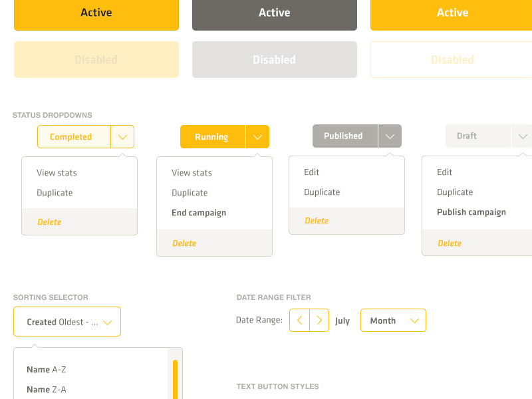Choose Delete in the Published menu
This screenshot has width=532, height=399.
[x=317, y=221]
